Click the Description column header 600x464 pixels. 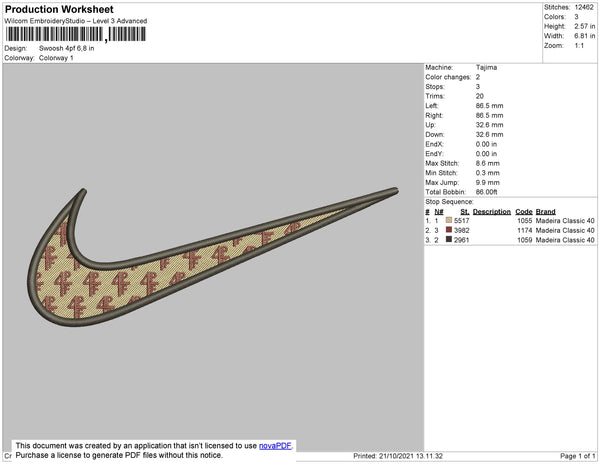pos(492,212)
